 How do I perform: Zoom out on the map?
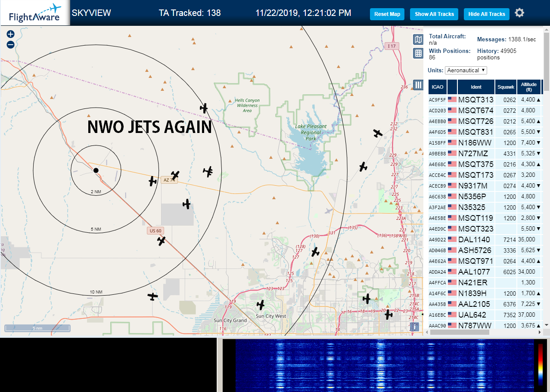[x=11, y=44]
